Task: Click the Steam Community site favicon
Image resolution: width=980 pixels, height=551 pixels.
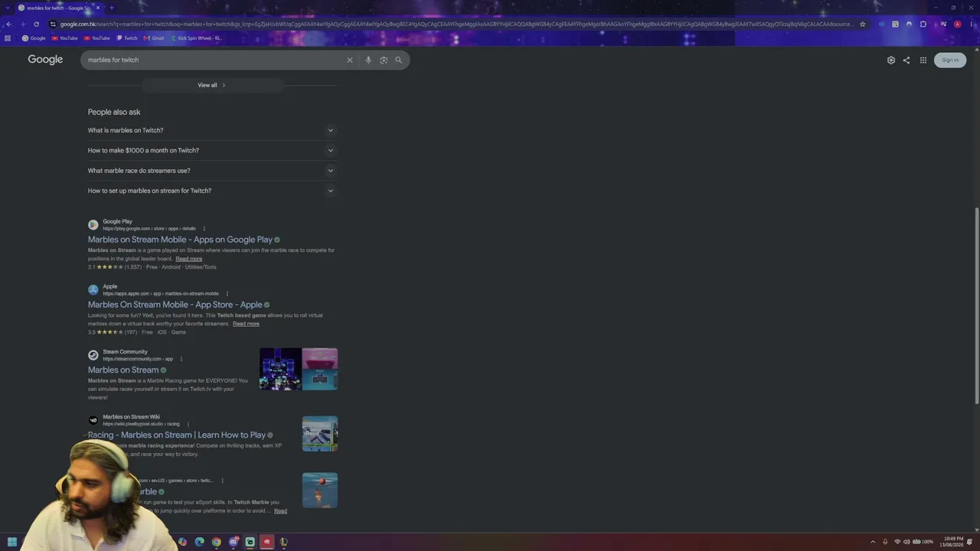Action: [93, 355]
